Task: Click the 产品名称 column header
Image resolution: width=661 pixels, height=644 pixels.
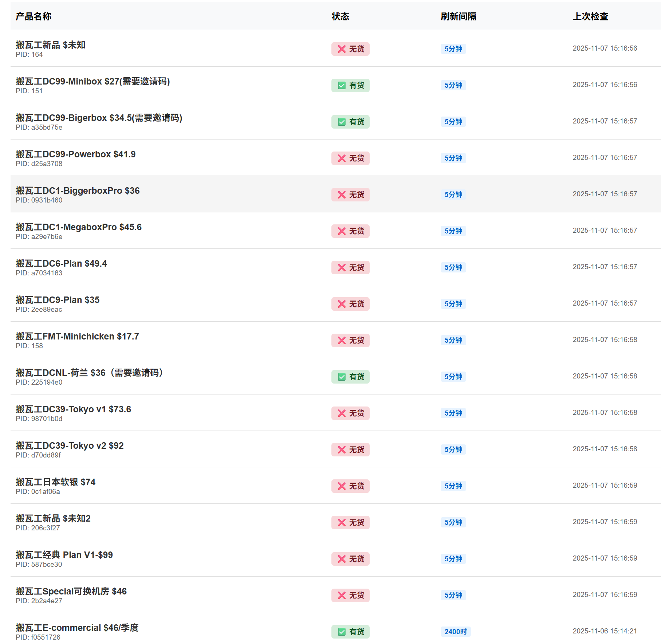Action: tap(34, 16)
